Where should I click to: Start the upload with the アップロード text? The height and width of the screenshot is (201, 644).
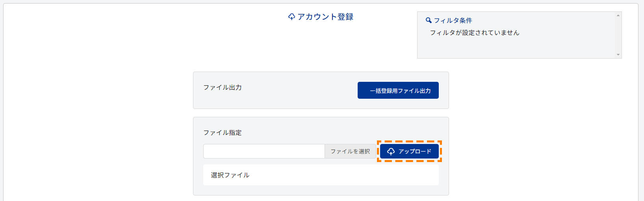tap(415, 151)
